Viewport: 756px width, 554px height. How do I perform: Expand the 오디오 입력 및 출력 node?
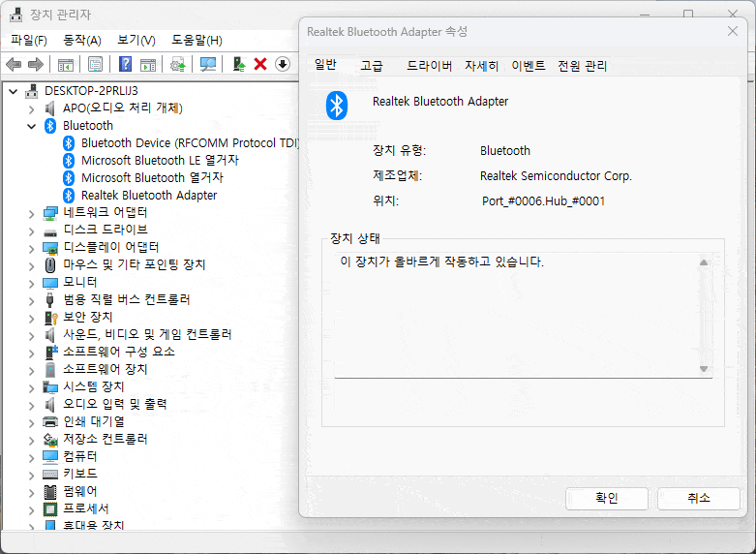click(x=32, y=406)
